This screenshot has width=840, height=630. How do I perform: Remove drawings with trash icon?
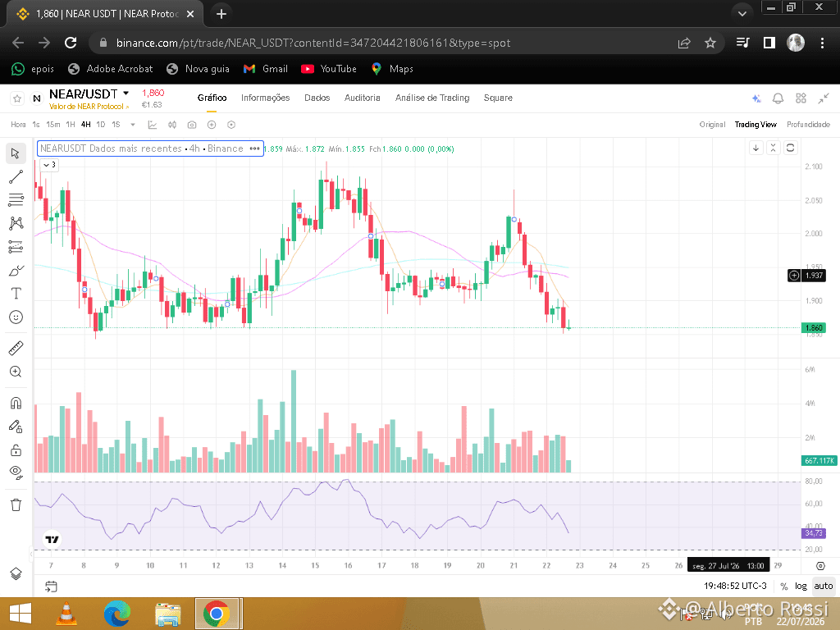tap(16, 504)
